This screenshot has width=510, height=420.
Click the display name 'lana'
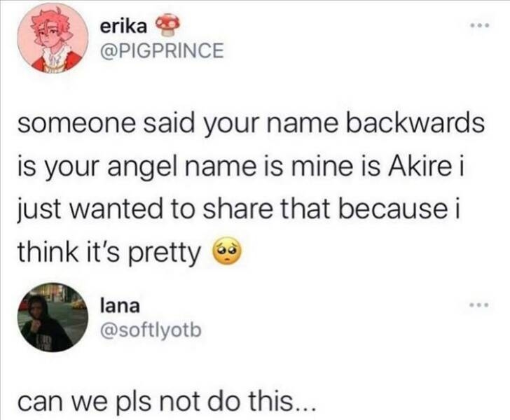click(x=120, y=306)
